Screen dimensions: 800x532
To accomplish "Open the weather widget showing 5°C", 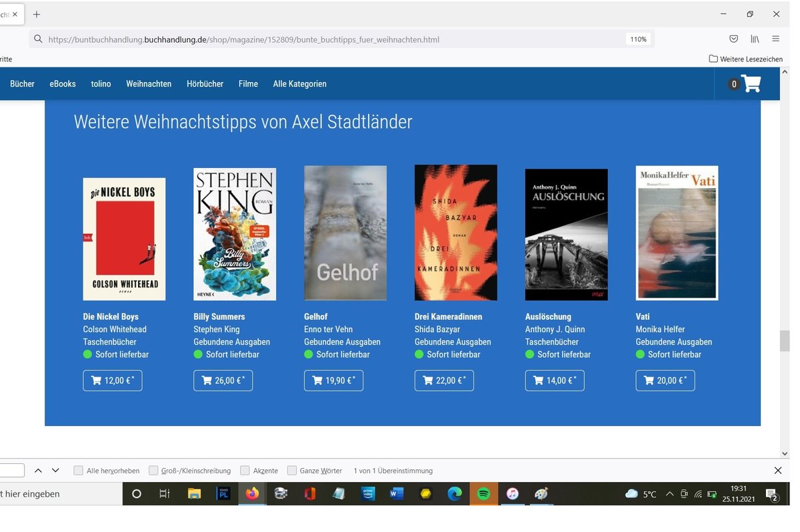I will (641, 494).
